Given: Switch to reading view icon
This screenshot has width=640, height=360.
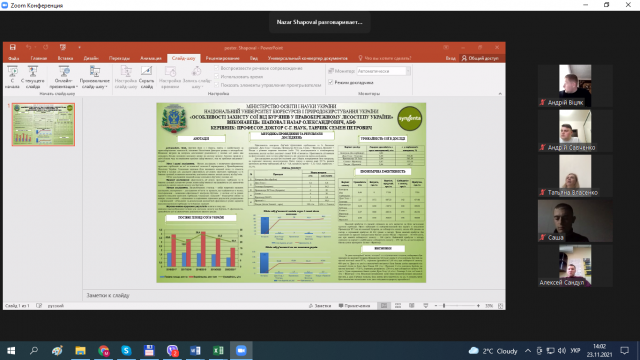Looking at the screenshot, I should click(411, 306).
